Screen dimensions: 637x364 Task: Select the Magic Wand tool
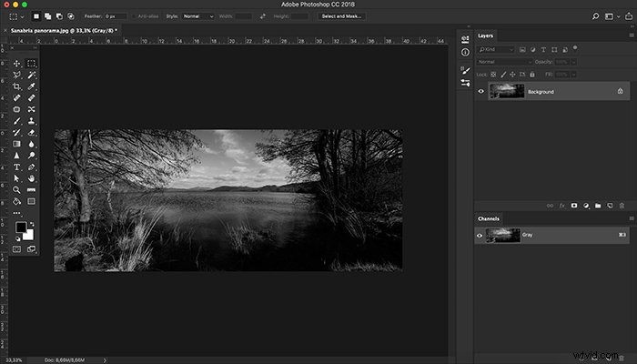click(31, 75)
